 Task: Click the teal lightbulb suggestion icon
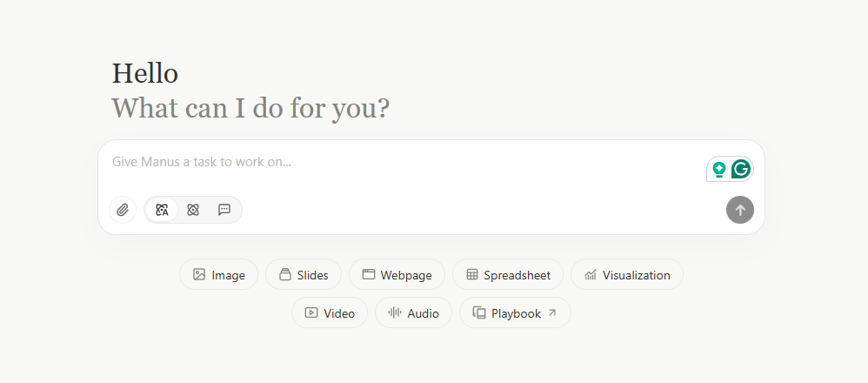[x=719, y=169]
